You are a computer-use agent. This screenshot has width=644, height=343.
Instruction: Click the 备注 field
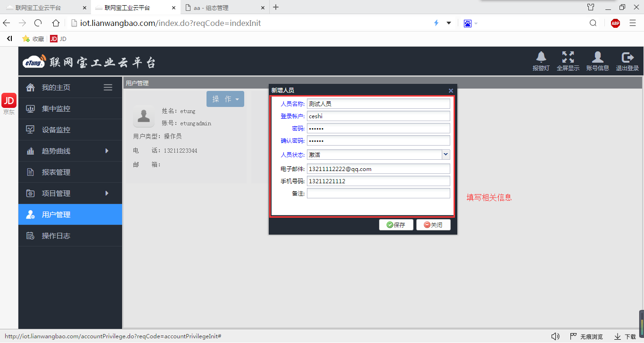tap(379, 193)
